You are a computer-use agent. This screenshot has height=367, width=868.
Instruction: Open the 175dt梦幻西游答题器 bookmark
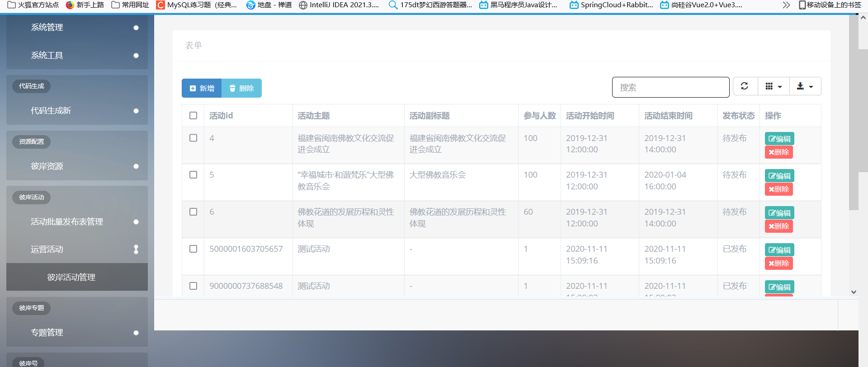point(430,5)
